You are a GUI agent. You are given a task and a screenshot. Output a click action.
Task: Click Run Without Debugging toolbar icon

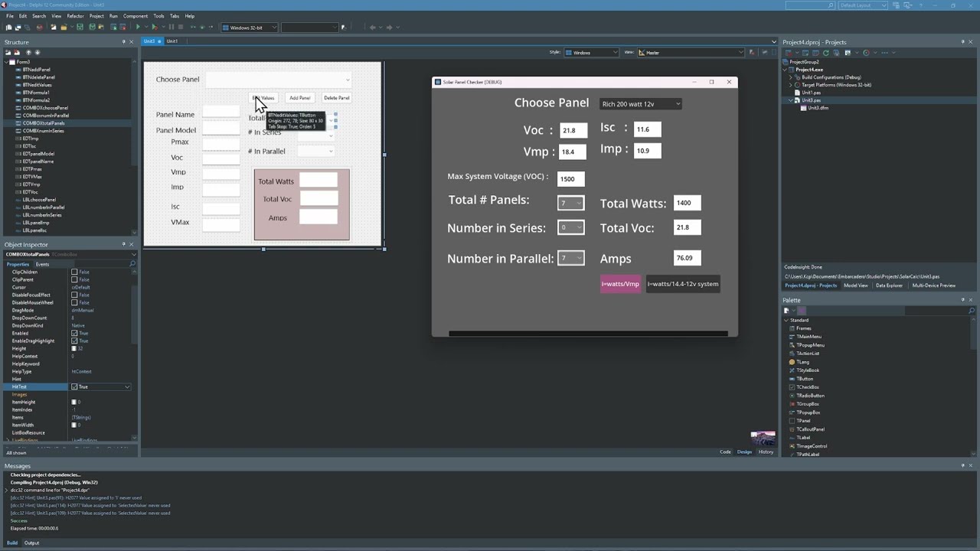[x=154, y=27]
